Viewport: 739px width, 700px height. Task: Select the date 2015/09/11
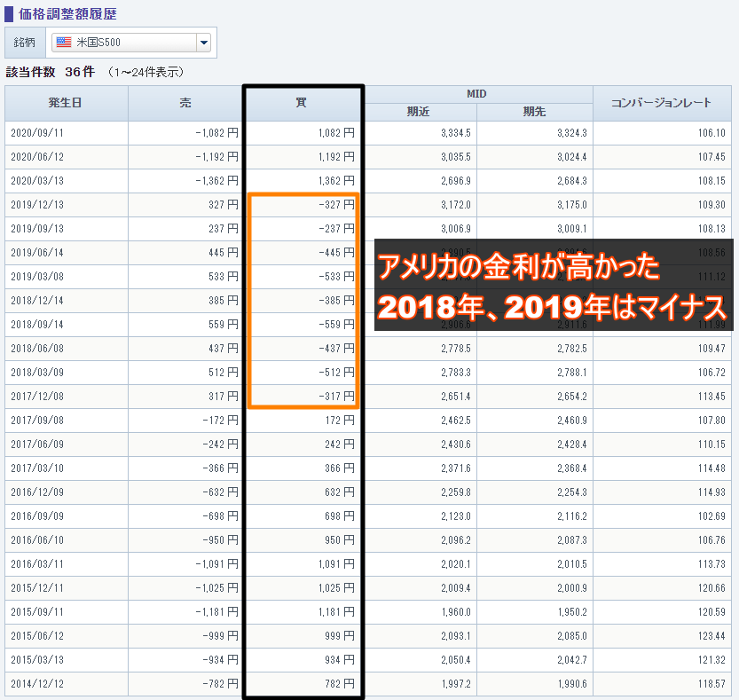coord(37,612)
